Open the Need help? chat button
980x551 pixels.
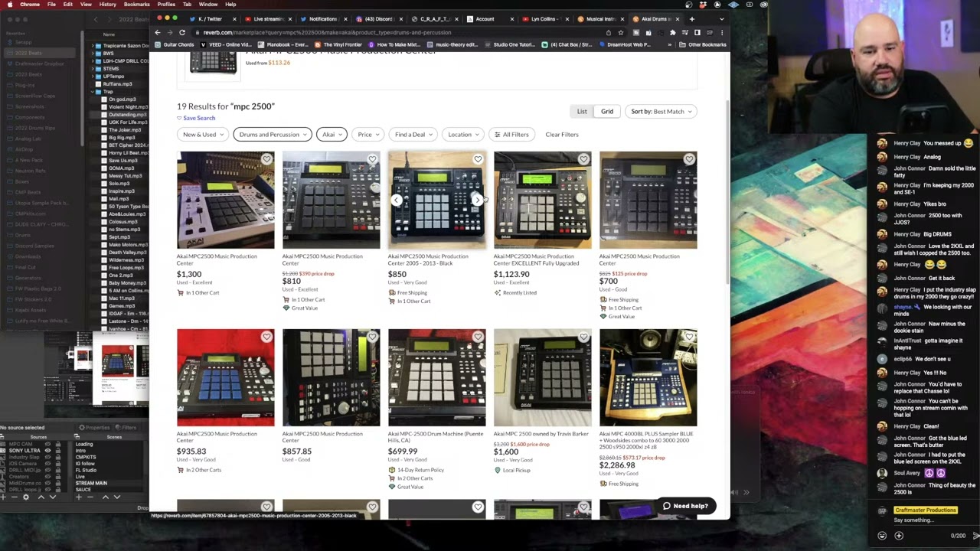[x=685, y=506]
